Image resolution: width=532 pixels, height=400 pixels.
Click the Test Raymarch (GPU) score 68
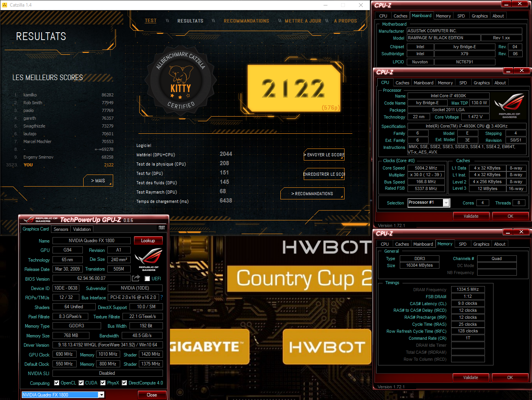pos(223,191)
